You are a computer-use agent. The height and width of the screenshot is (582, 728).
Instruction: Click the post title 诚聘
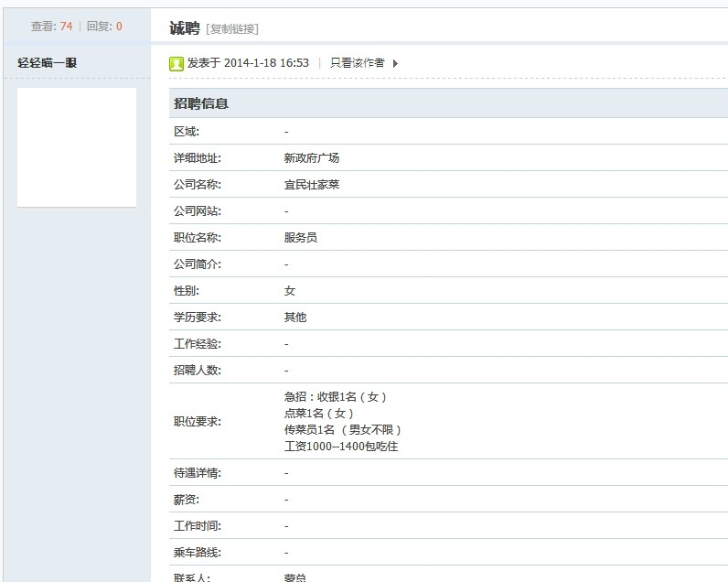pos(185,28)
